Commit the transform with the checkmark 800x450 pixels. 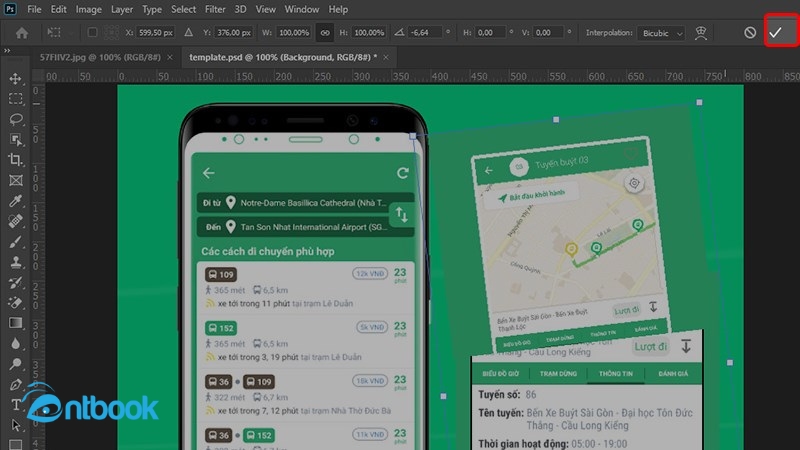pyautogui.click(x=776, y=33)
